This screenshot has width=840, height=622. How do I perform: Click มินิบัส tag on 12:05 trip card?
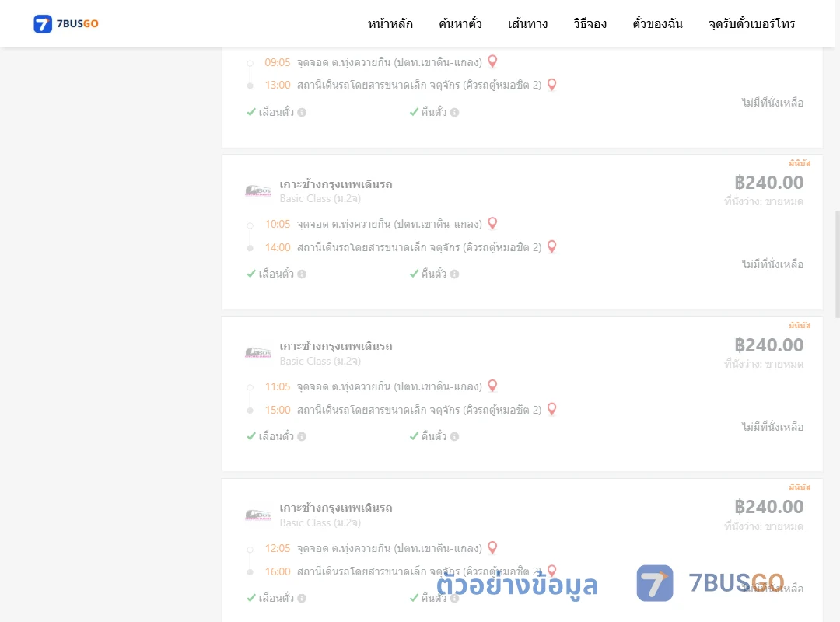(x=800, y=487)
